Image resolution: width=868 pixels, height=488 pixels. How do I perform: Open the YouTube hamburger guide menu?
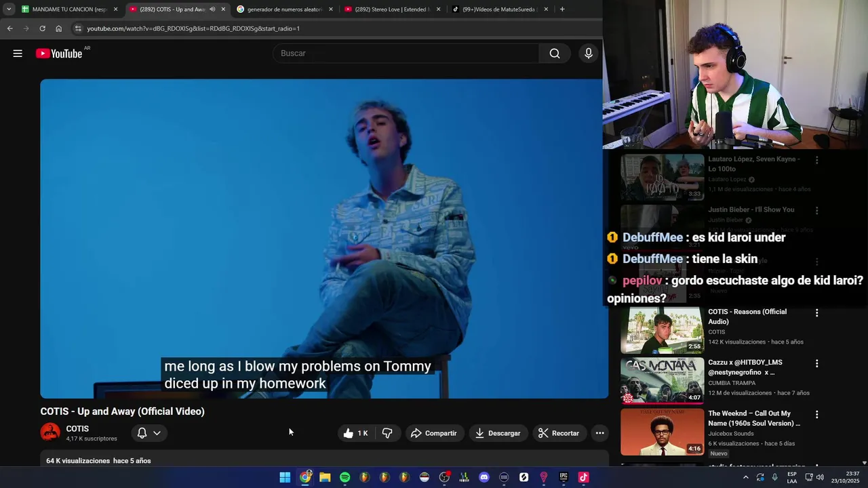[18, 54]
